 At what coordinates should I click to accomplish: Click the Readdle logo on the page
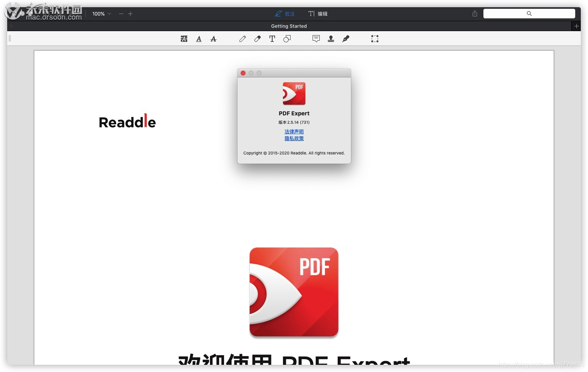[x=127, y=121]
